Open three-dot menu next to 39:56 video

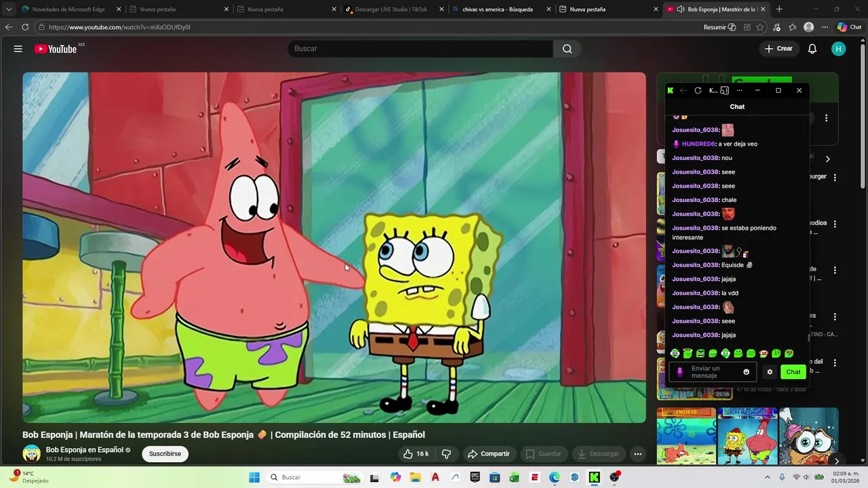pyautogui.click(x=835, y=363)
